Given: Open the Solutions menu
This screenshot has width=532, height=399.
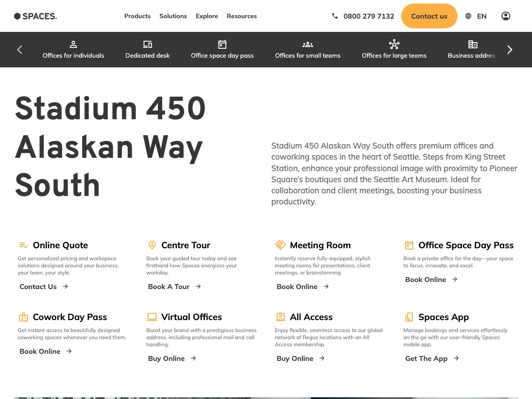Looking at the screenshot, I should pos(173,16).
